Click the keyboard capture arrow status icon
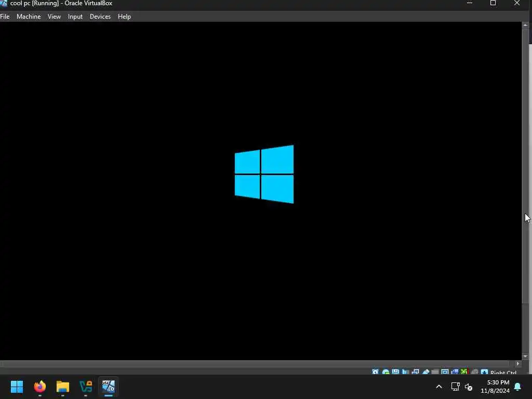Image resolution: width=532 pixels, height=399 pixels. pyautogui.click(x=485, y=372)
